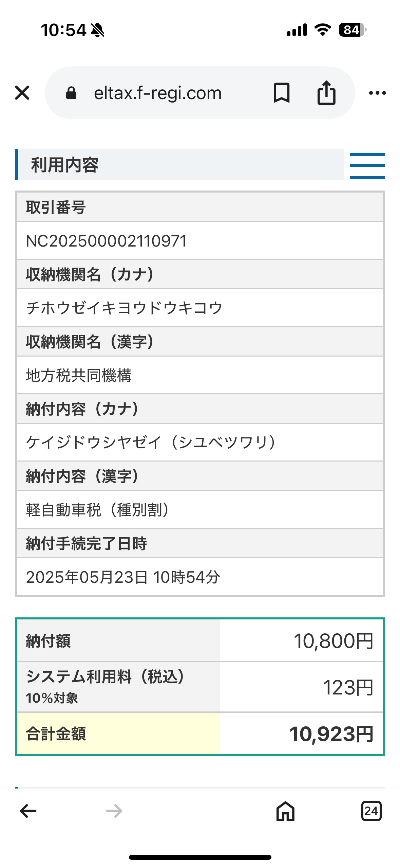The width and height of the screenshot is (400, 868).
Task: Tap the battery indicator in status bar
Action: point(352,30)
